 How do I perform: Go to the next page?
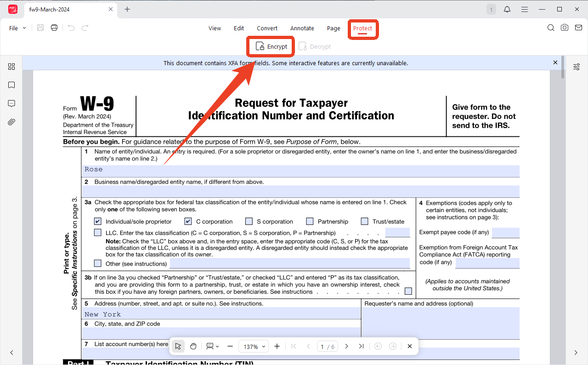point(347,346)
